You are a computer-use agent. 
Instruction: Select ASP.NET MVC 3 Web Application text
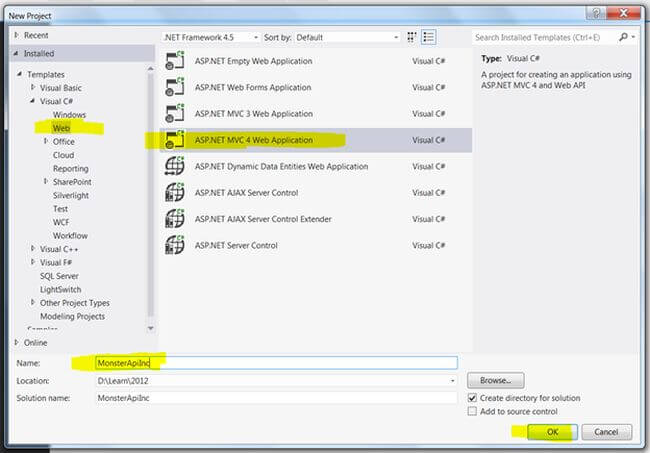pos(254,114)
